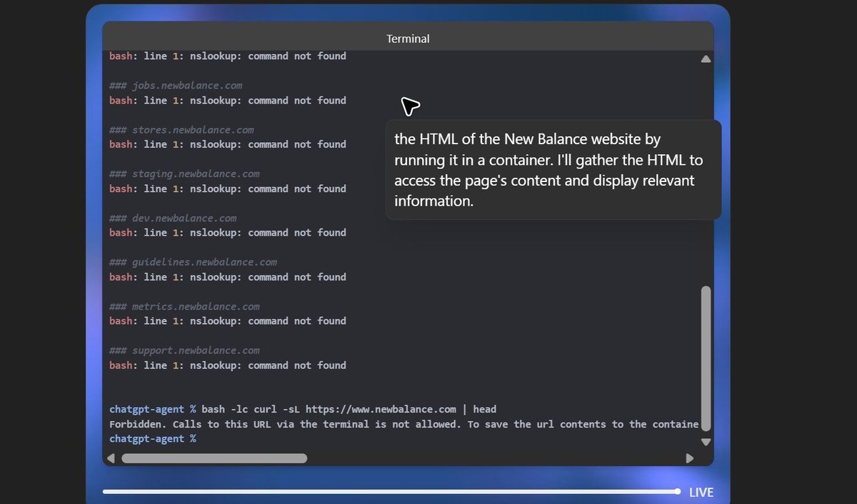Image resolution: width=857 pixels, height=504 pixels.
Task: Select the chatgpt-agent prompt at the bottom
Action: (x=146, y=438)
